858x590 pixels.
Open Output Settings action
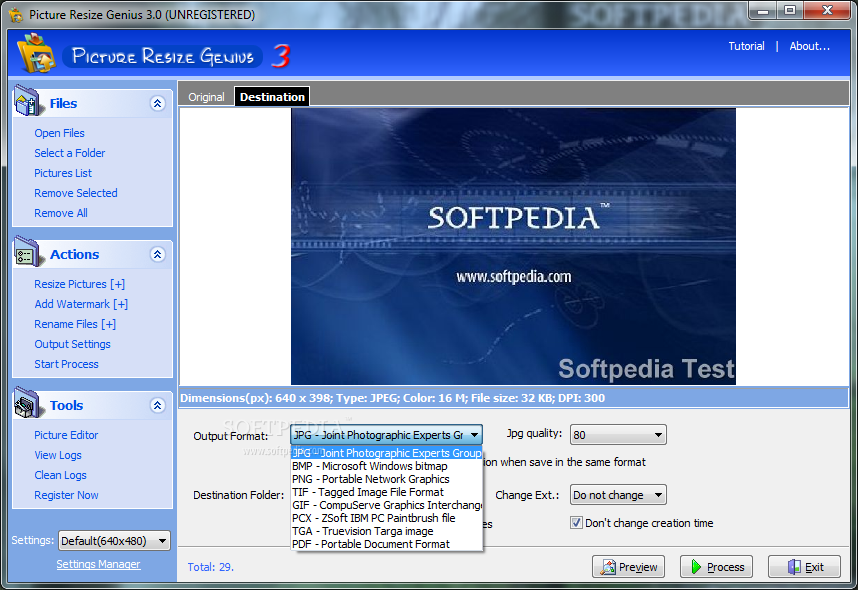(72, 344)
